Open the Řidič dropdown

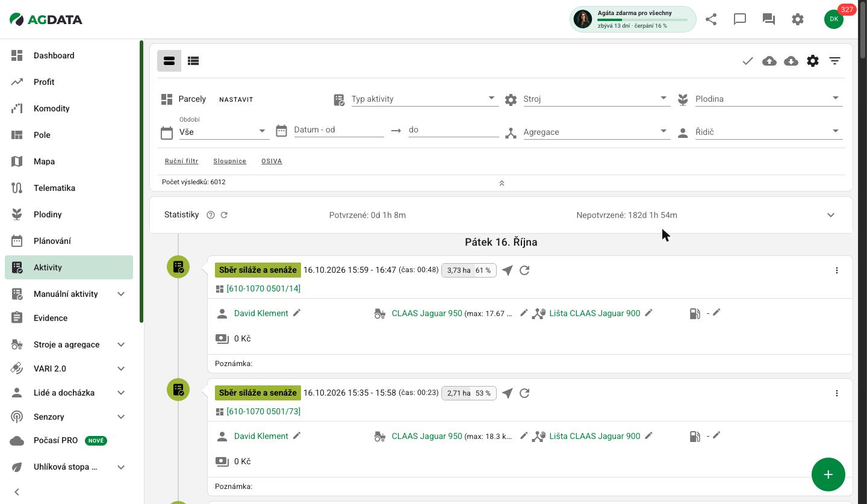pos(769,131)
